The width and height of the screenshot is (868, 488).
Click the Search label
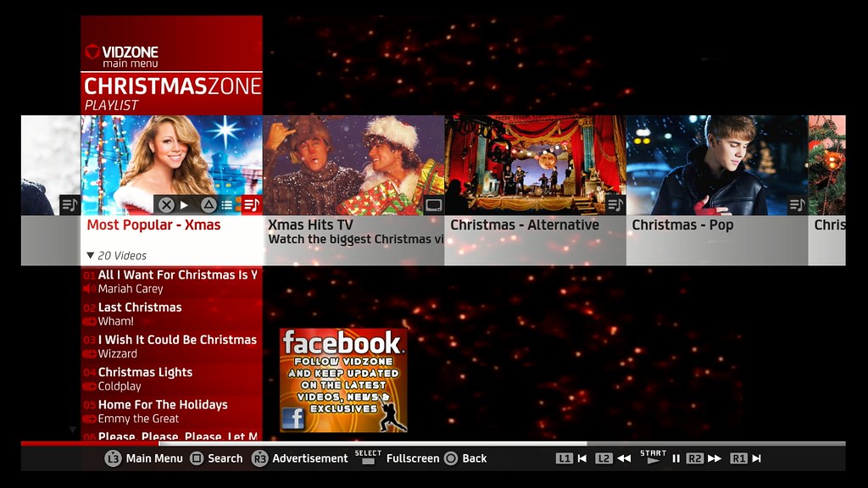pyautogui.click(x=225, y=458)
